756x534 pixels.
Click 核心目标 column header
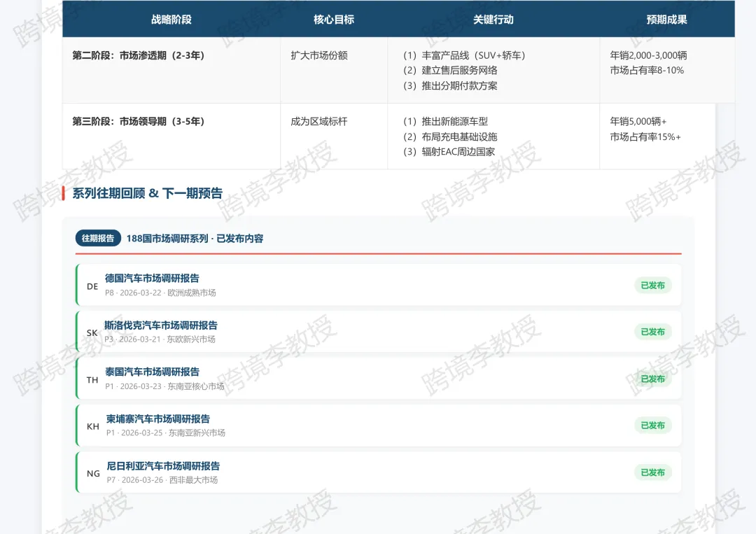[x=334, y=20]
